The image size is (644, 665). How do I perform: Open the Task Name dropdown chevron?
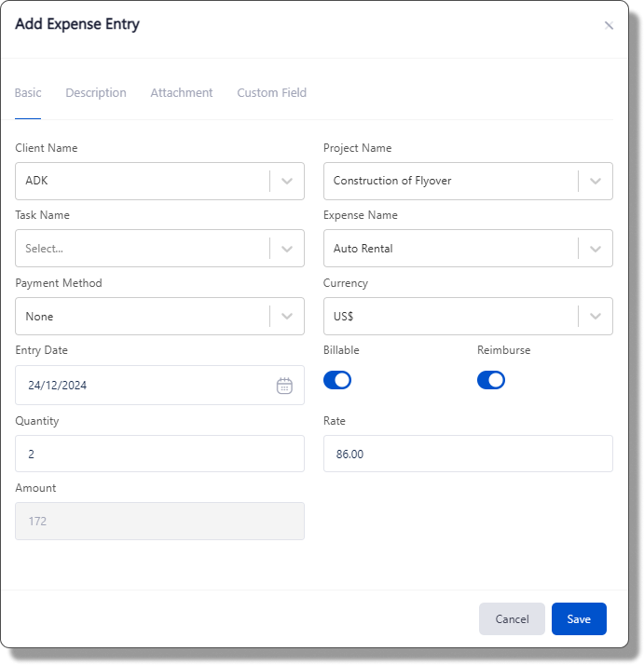pyautogui.click(x=287, y=249)
